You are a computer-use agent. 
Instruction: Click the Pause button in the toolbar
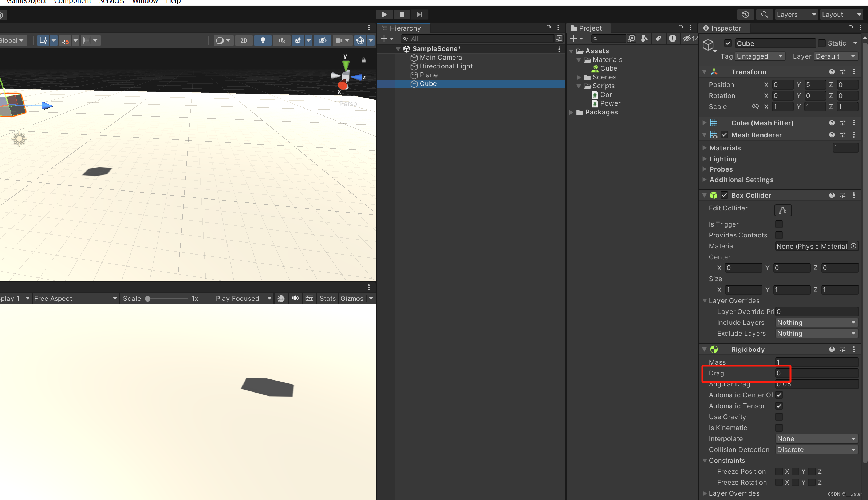point(402,15)
